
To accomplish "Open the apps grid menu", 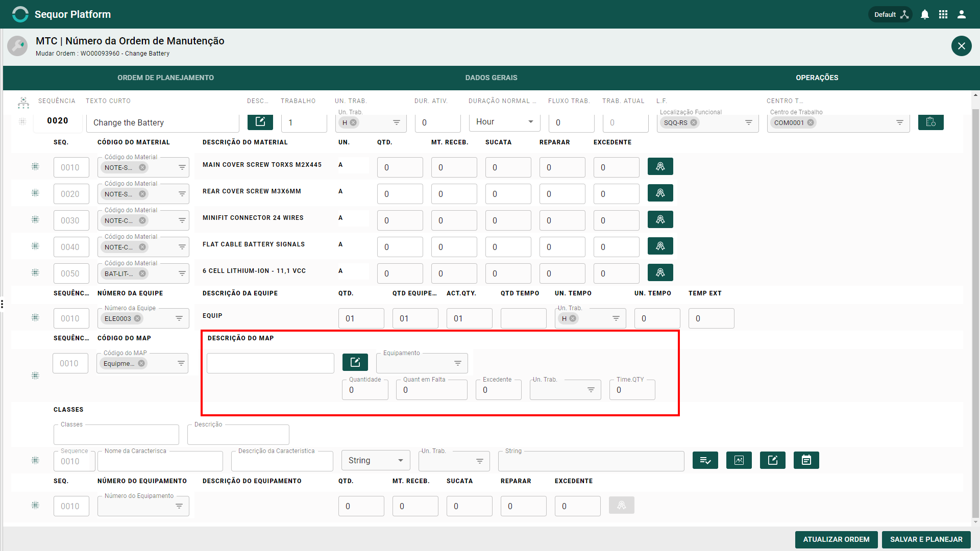I will tap(943, 14).
